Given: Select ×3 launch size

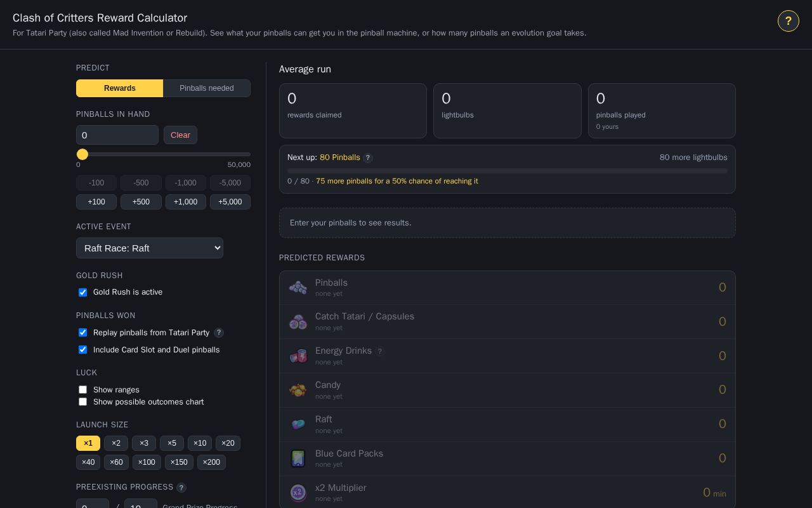Looking at the screenshot, I should coord(144,443).
